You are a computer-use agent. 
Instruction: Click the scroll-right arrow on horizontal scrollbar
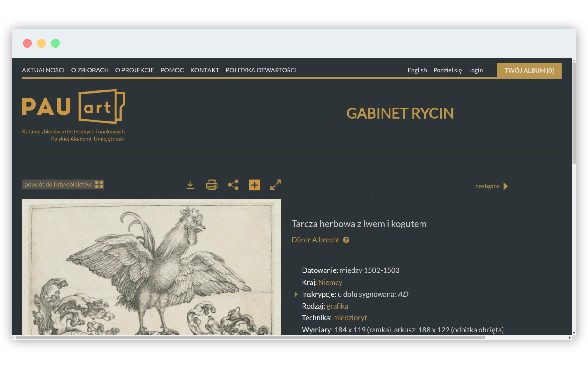pyautogui.click(x=570, y=337)
